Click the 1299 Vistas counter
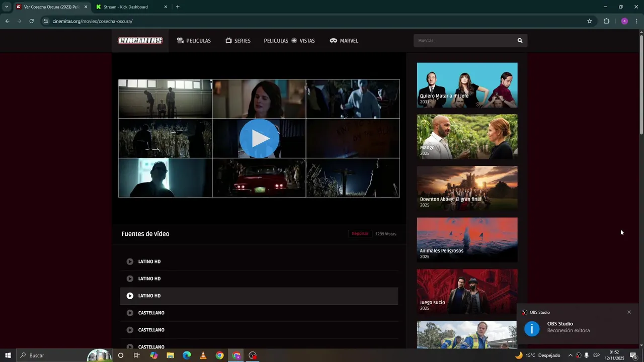 386,234
